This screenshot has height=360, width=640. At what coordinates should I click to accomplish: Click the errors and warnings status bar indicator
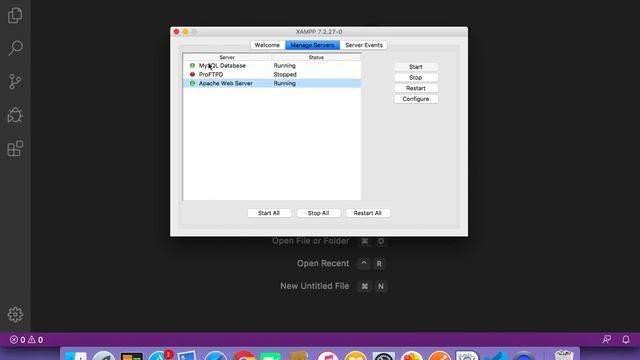pyautogui.click(x=27, y=340)
